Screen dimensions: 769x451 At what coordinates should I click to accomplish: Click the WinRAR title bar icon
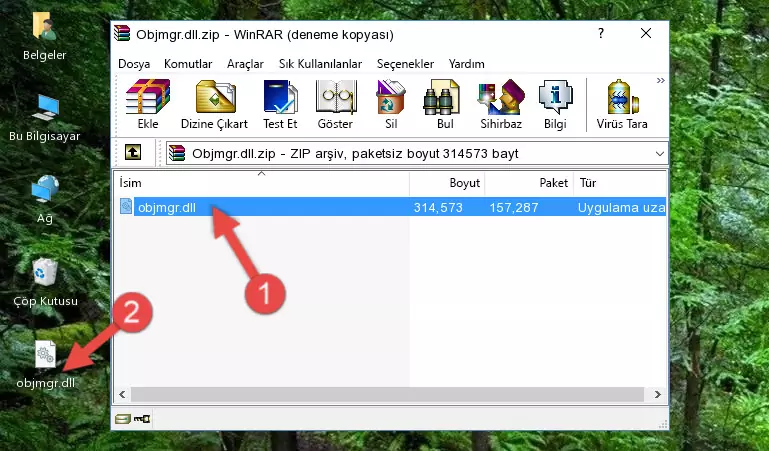tap(123, 33)
